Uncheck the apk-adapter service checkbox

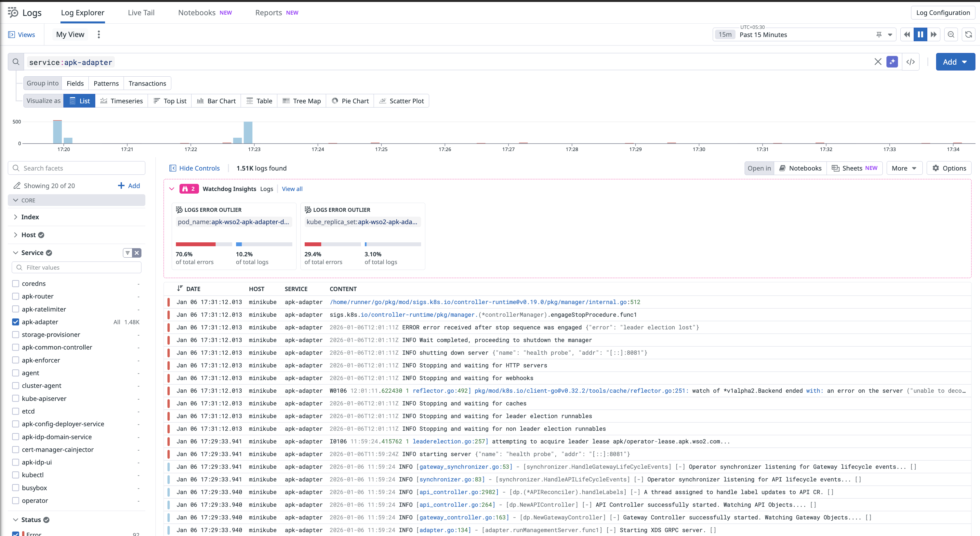click(16, 322)
